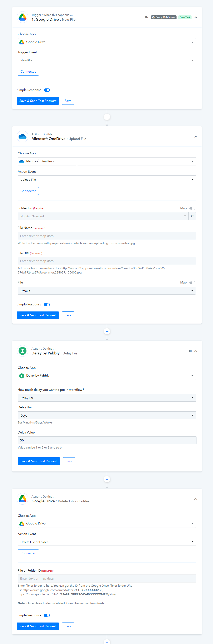213x644 pixels.
Task: Open the File dropdown showing Default
Action: pos(107,291)
